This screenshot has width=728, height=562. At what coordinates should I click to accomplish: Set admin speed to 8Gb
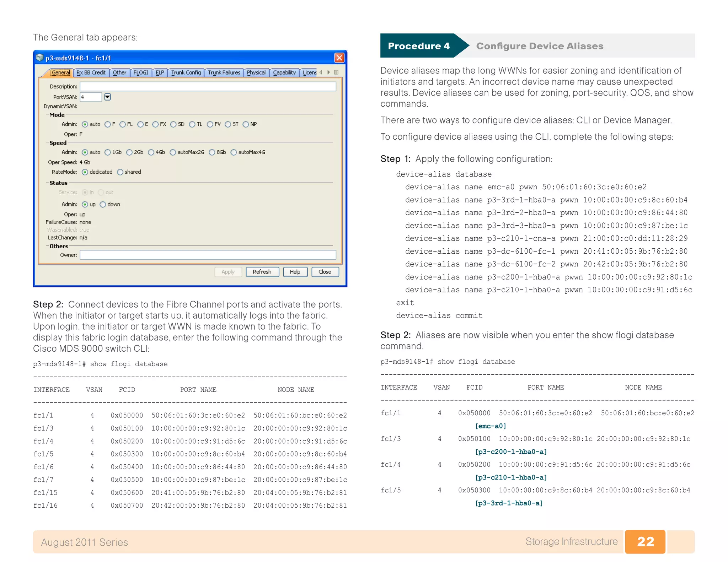212,152
